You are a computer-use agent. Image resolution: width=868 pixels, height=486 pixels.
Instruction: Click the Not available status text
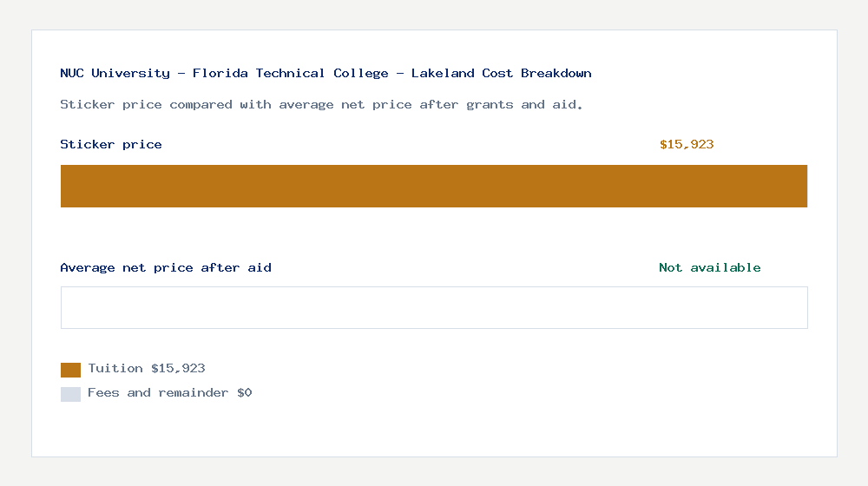pos(709,268)
